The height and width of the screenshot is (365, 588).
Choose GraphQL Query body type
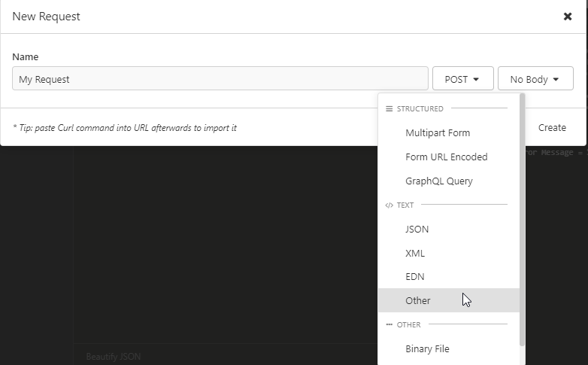point(448,181)
